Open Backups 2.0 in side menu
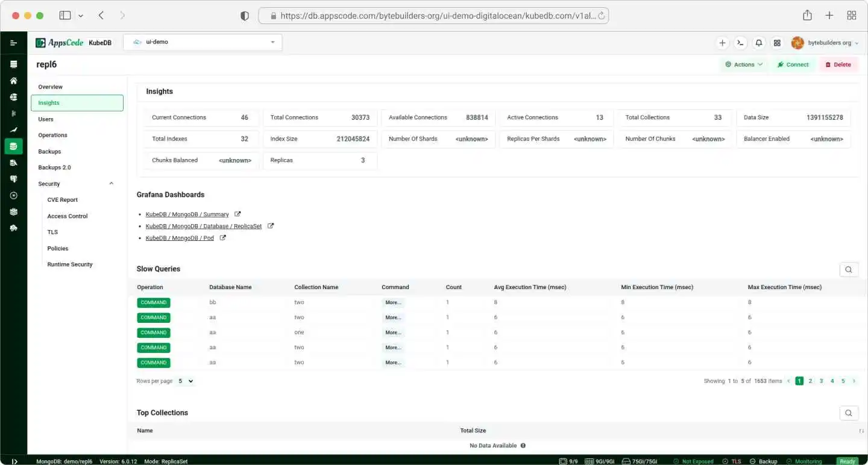 54,167
